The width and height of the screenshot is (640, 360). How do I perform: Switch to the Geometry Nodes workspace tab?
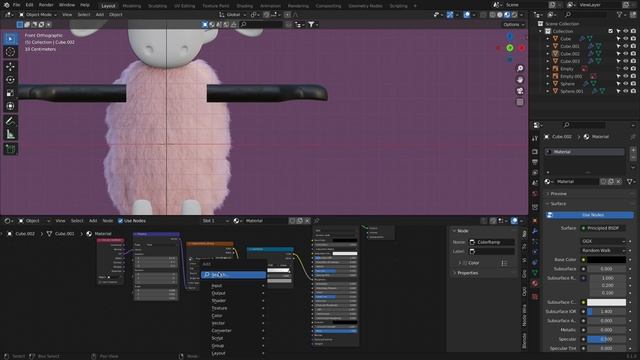(365, 6)
